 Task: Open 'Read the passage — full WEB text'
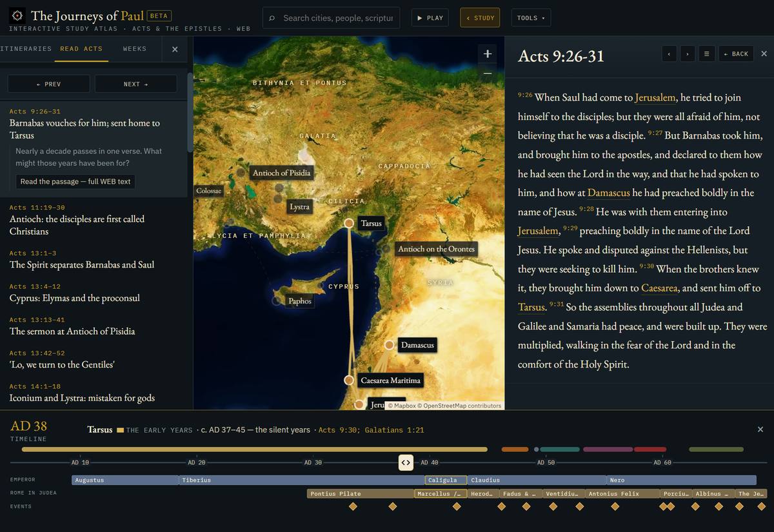pyautogui.click(x=75, y=181)
